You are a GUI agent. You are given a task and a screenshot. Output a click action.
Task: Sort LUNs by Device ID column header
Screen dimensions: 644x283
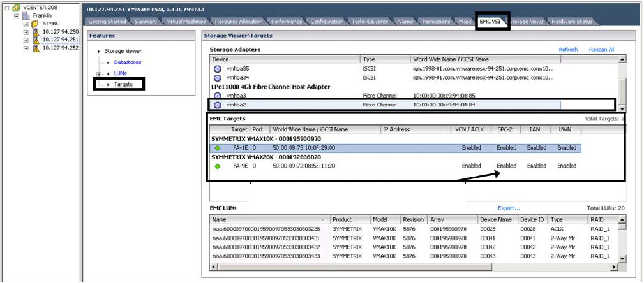point(533,220)
